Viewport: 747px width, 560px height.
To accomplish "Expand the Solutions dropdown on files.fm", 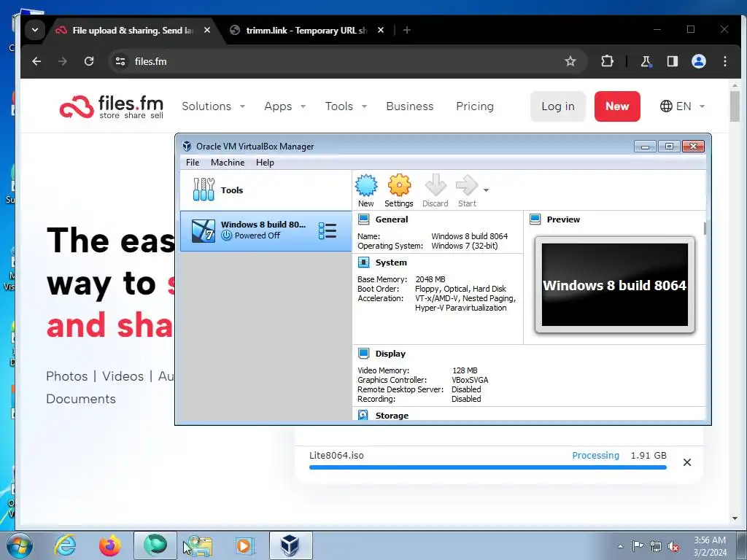I will click(x=213, y=106).
